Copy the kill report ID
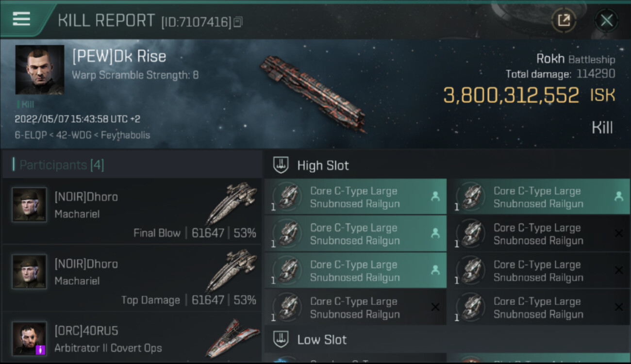631x364 pixels. coord(238,22)
